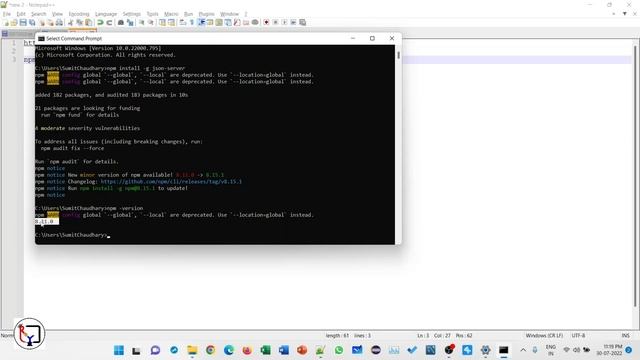Click the Notepad++ editor vertical scrollbar
The height and width of the screenshot is (360, 640).
tap(635, 176)
